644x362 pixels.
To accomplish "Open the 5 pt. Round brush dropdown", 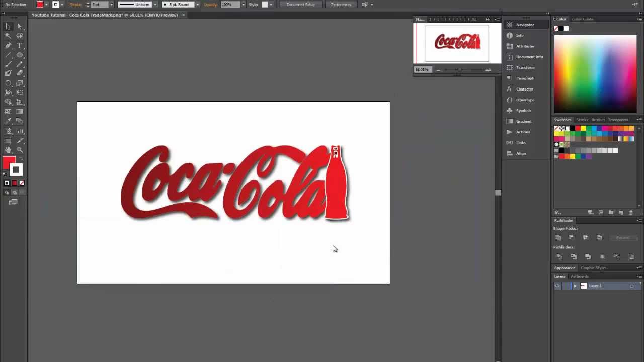I will (197, 5).
